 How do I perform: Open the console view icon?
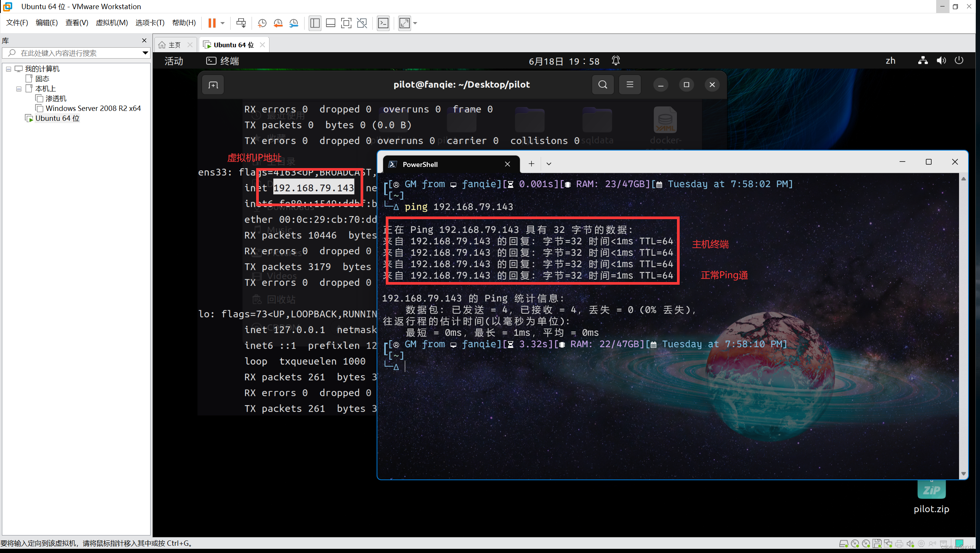(383, 23)
